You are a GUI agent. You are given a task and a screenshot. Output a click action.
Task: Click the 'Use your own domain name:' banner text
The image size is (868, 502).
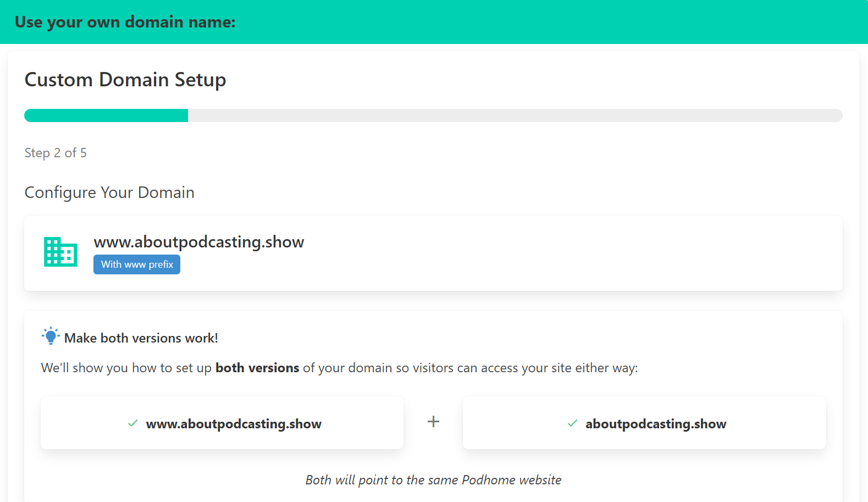125,22
